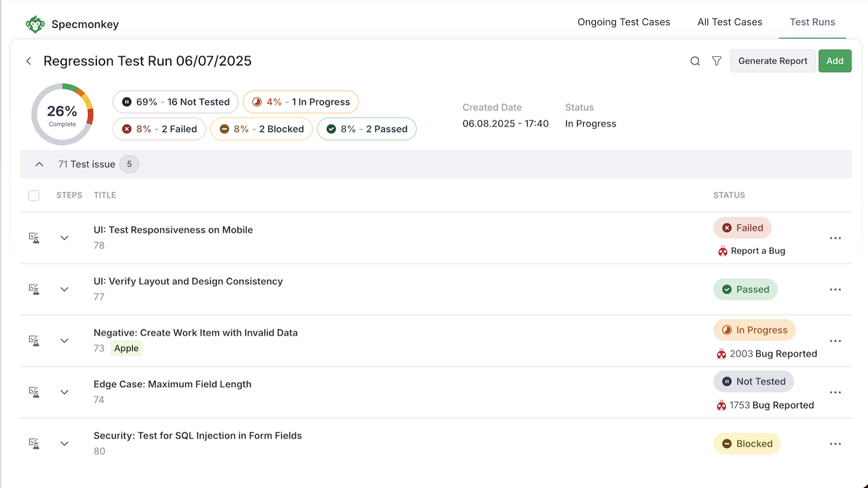Screen dimensions: 868x488
Task: Open Passed status dropdown for Layout Consistency
Action: click(745, 289)
